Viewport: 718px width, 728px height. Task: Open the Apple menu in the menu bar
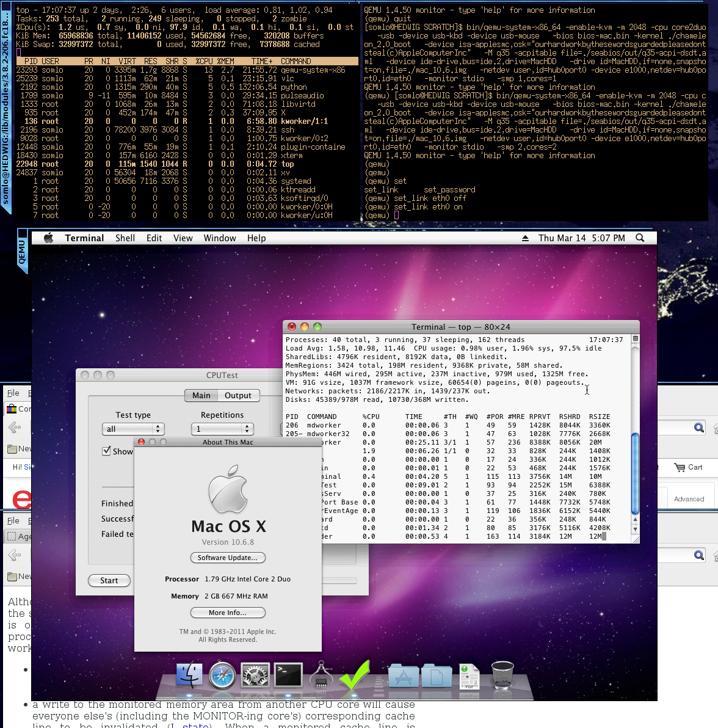pyautogui.click(x=48, y=238)
